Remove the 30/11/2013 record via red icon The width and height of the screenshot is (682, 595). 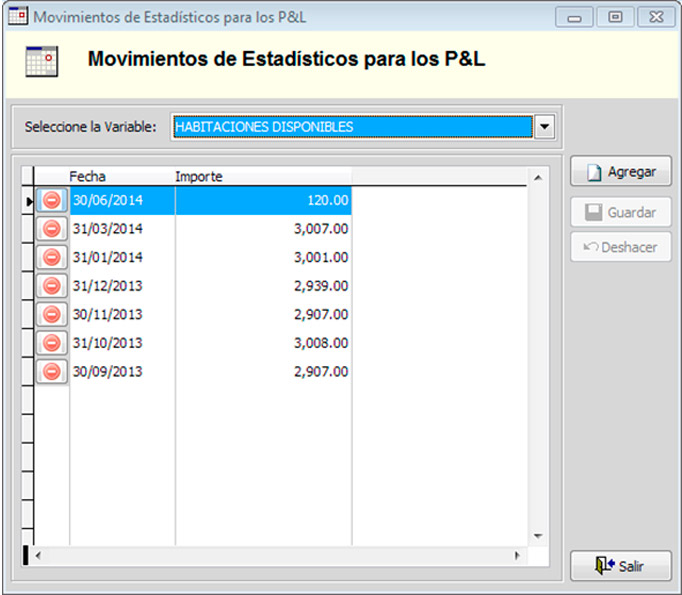pyautogui.click(x=52, y=314)
